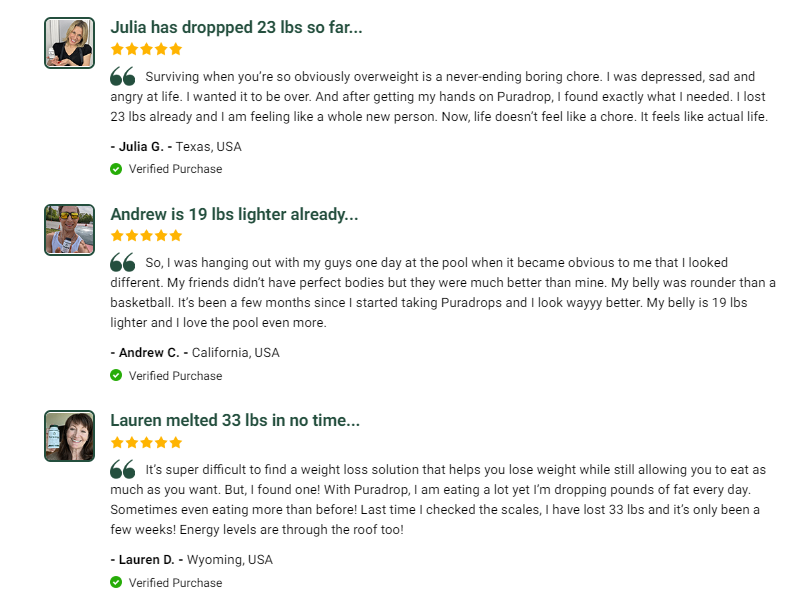This screenshot has width=812, height=604.
Task: Click the 'Verified Purchase' label under Andrew C.
Action: (x=175, y=376)
